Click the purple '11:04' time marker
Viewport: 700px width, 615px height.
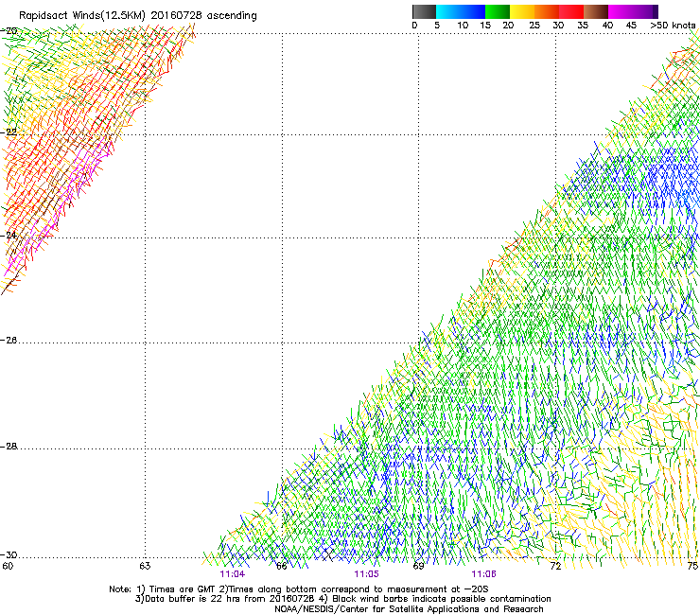point(233,574)
